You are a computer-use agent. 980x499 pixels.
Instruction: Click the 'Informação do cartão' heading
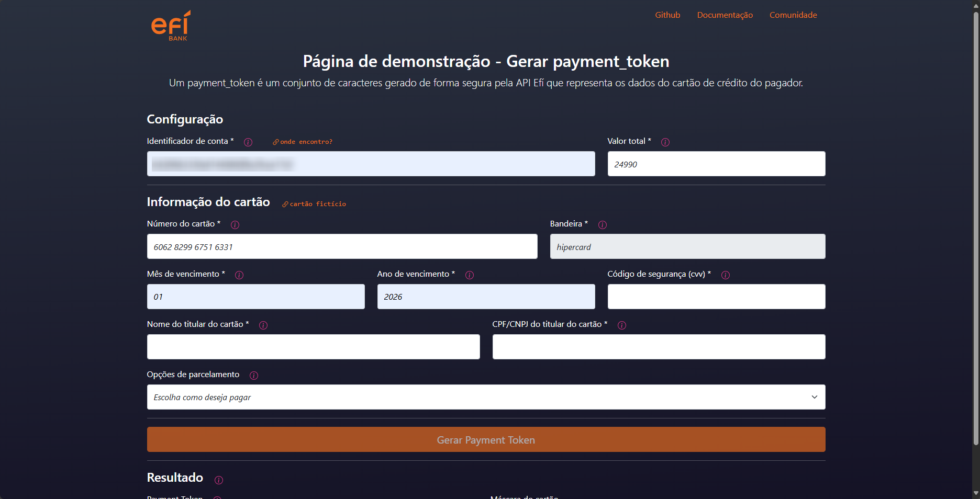pyautogui.click(x=208, y=202)
